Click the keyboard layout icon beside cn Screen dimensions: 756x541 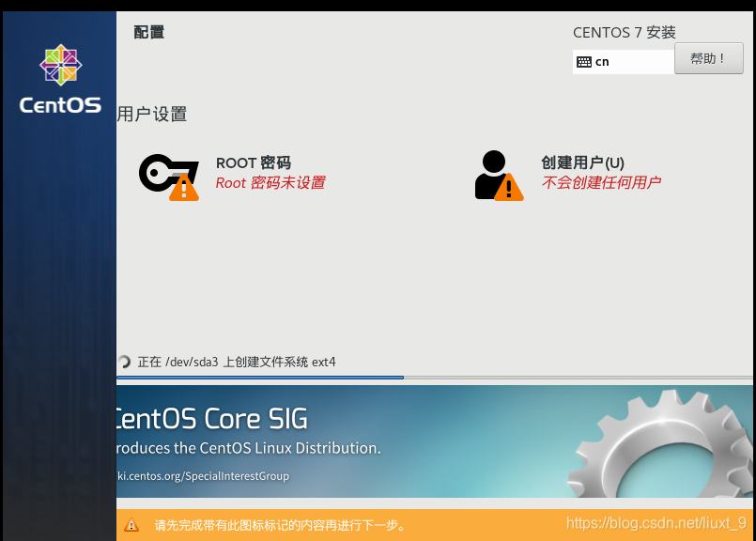click(584, 62)
